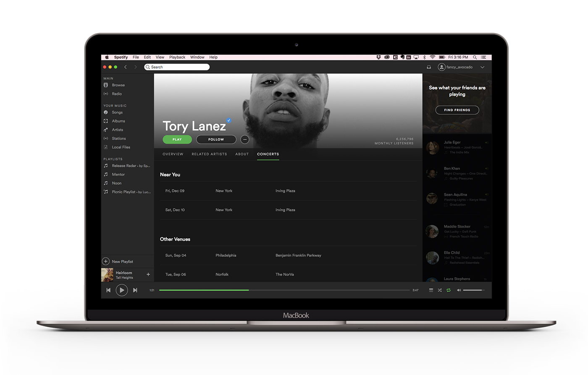Screen dimensions: 588x375
Task: Open Browse in the sidebar
Action: (118, 85)
